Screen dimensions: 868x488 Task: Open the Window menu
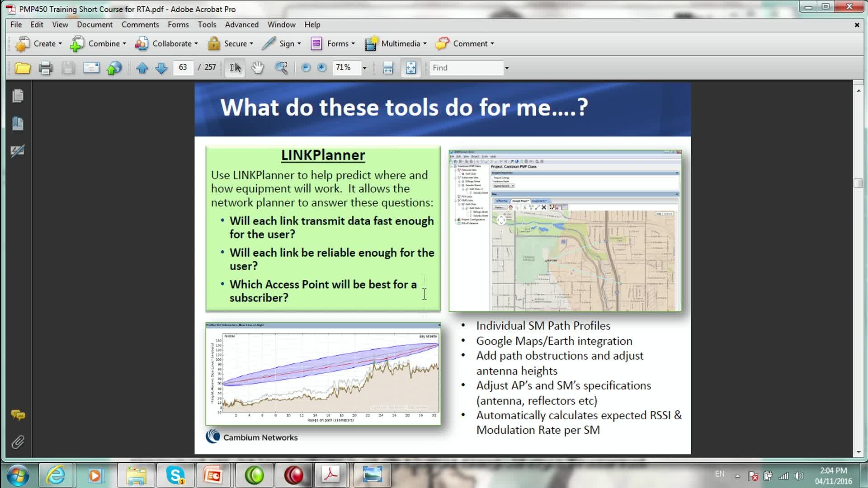click(x=281, y=24)
